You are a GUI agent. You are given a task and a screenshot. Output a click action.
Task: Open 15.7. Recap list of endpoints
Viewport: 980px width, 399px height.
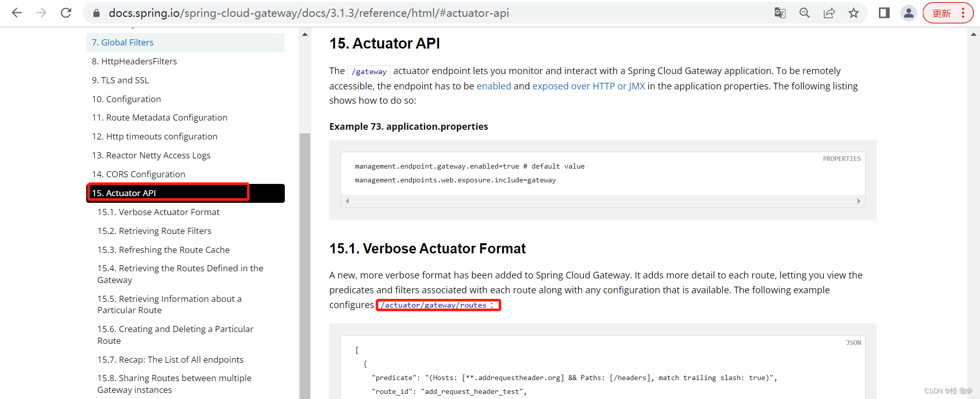[x=170, y=360]
